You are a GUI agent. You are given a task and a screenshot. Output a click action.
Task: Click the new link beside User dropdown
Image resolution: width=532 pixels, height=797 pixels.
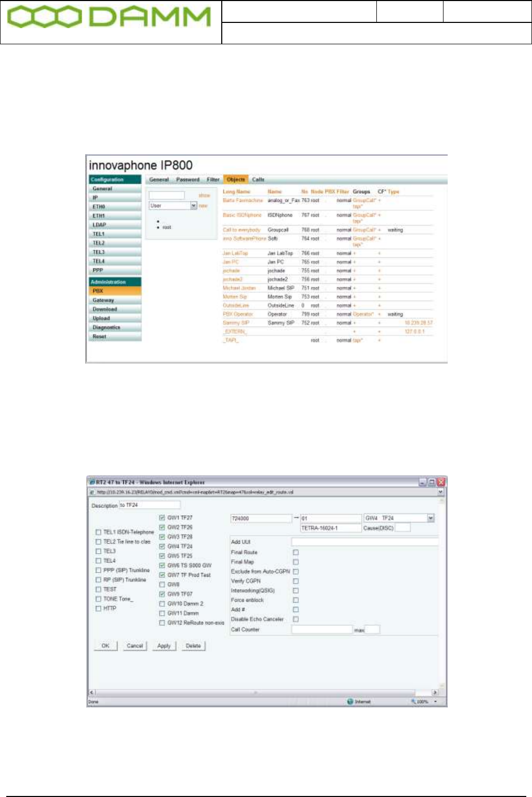(x=204, y=206)
